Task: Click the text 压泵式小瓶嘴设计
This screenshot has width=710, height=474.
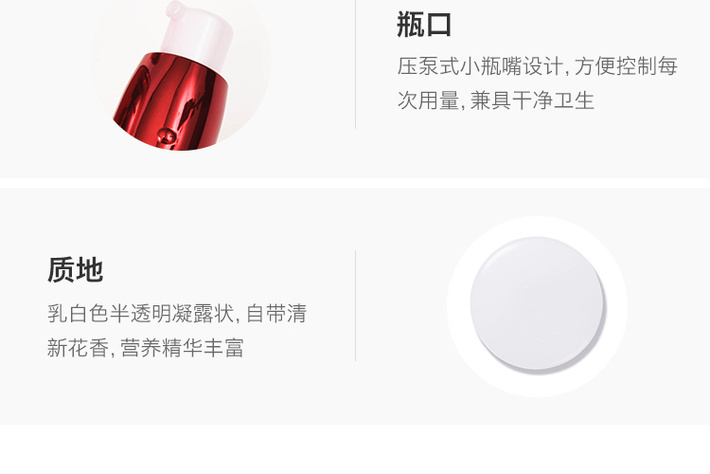Action: click(480, 66)
